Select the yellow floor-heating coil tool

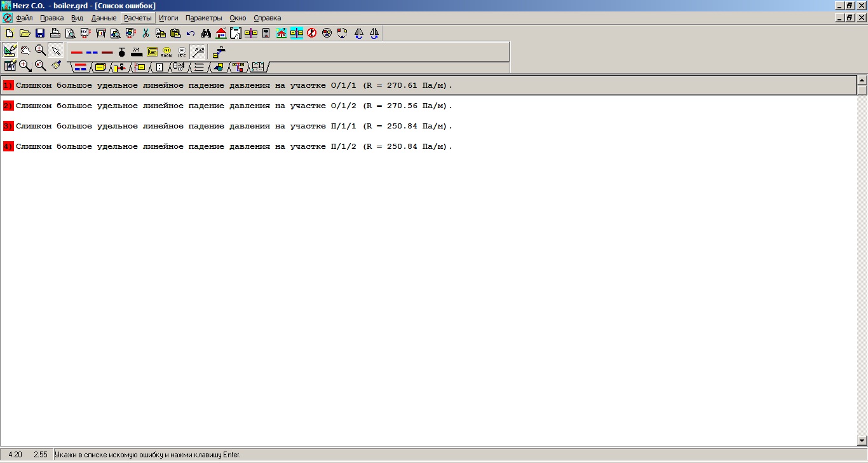coord(152,52)
